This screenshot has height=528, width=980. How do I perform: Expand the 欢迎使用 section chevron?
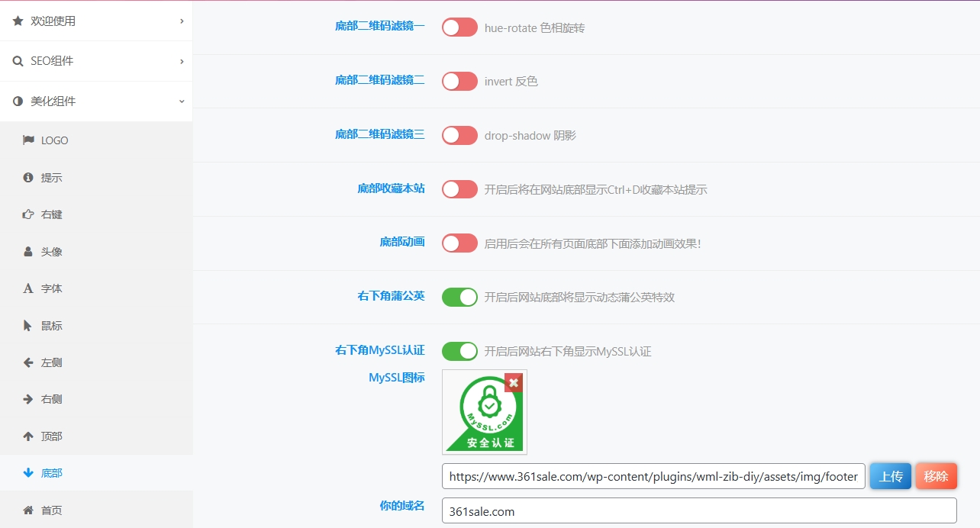[x=182, y=21]
